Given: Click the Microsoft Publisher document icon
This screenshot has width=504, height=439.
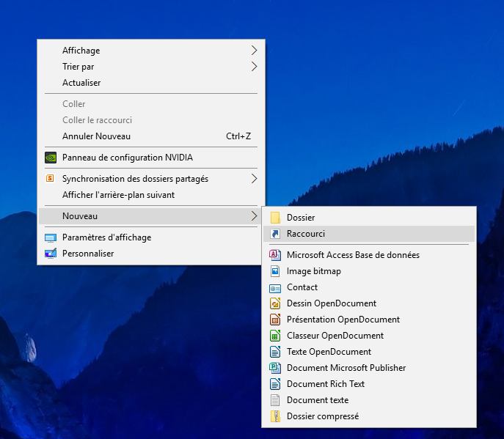Looking at the screenshot, I should [275, 368].
